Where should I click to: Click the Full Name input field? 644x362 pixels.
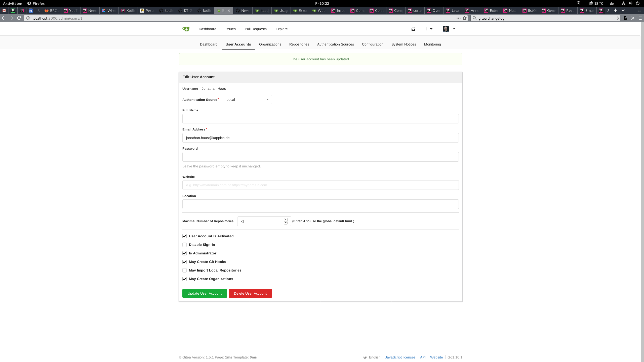click(320, 119)
